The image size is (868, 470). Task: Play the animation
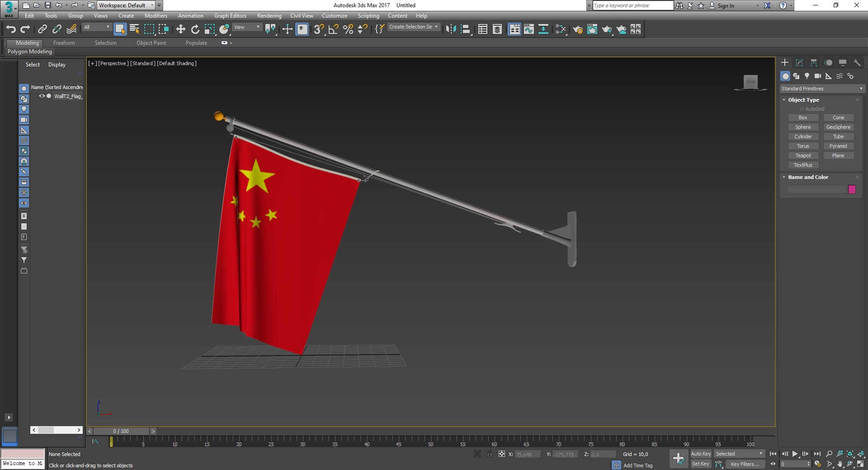coord(795,454)
